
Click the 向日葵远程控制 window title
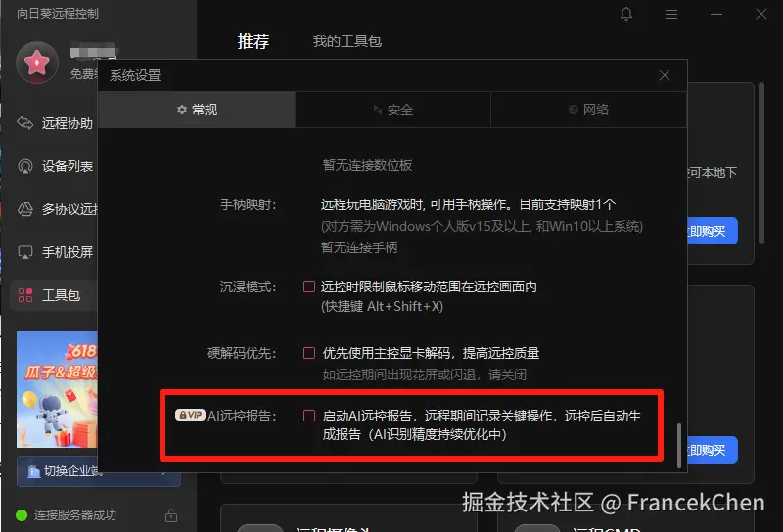click(58, 13)
